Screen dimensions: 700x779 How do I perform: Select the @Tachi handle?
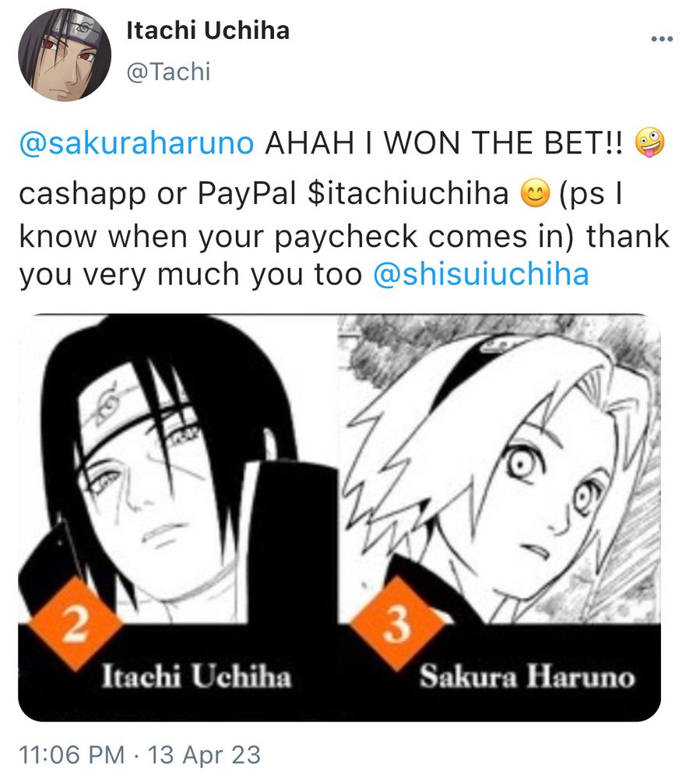point(169,72)
